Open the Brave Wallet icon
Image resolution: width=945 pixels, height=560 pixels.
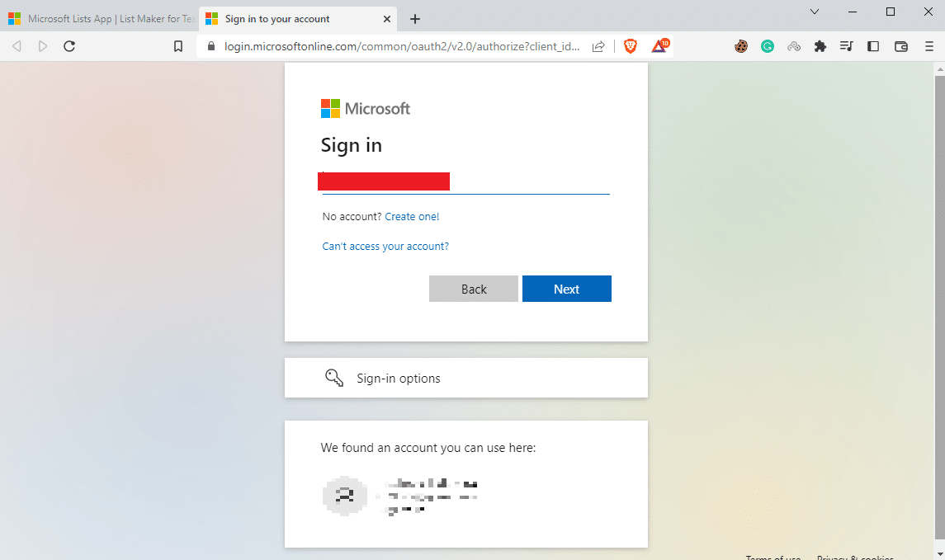point(901,46)
